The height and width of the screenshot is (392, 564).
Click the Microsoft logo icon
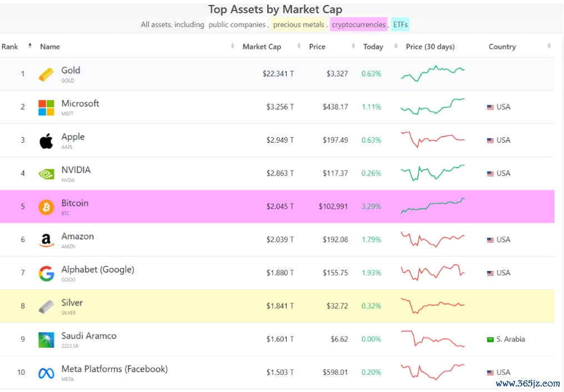tap(46, 107)
